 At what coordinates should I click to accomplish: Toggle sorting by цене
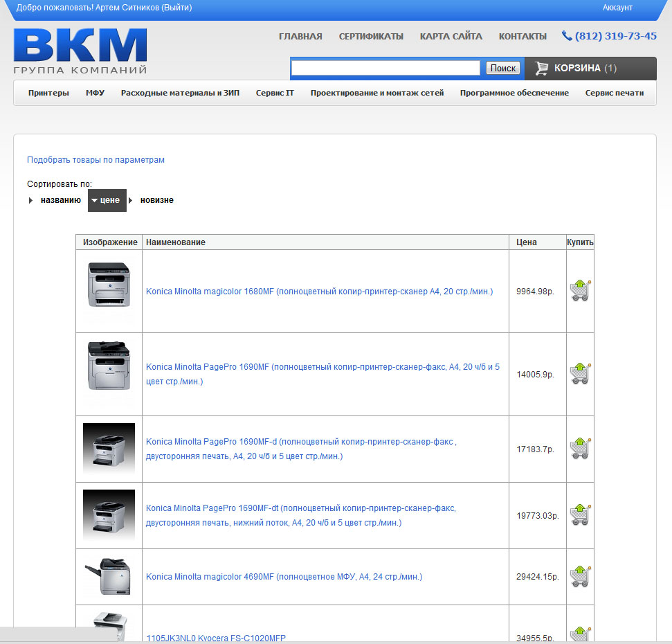click(107, 200)
